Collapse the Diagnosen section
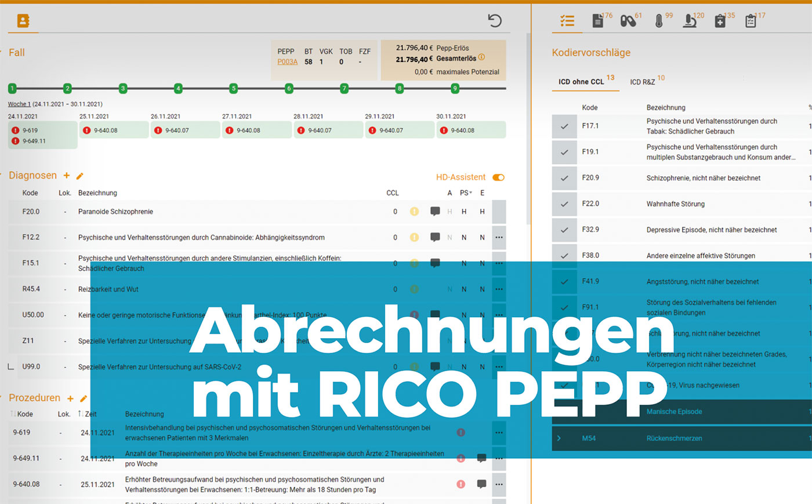 click(x=2, y=175)
